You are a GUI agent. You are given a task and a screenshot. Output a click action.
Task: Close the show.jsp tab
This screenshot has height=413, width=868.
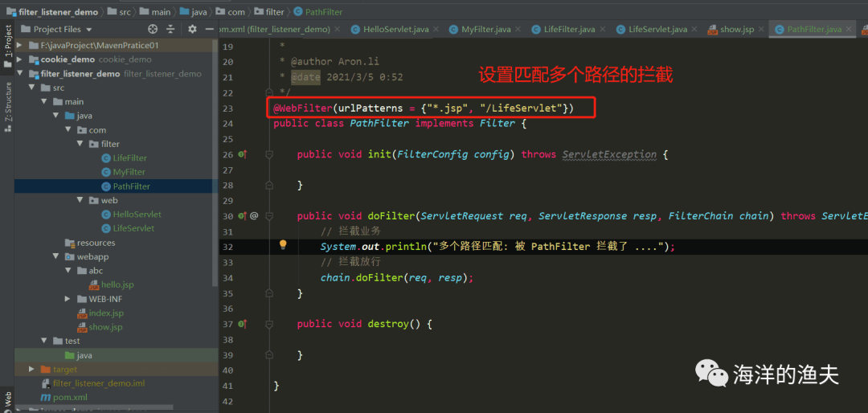pos(761,29)
